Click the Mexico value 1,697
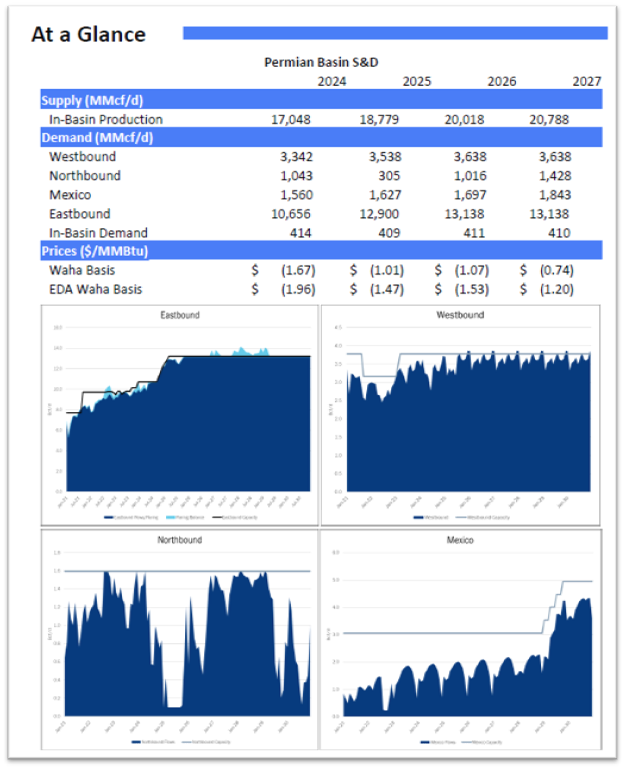 click(470, 195)
